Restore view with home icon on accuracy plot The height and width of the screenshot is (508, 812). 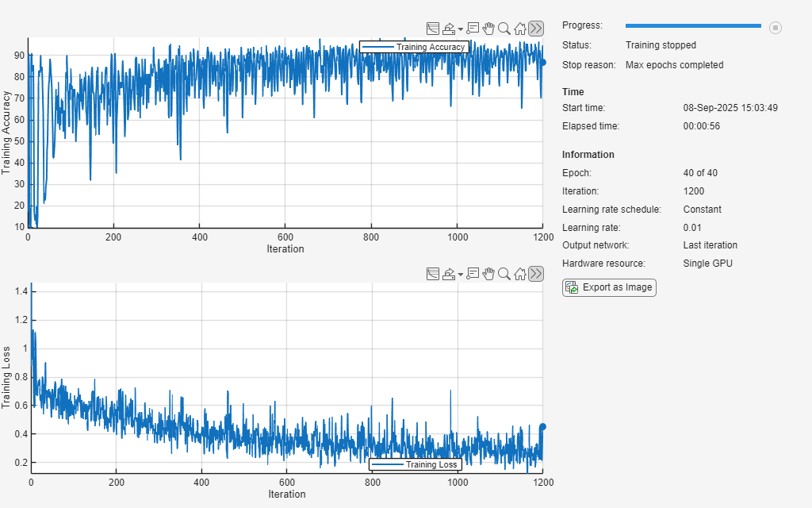520,29
